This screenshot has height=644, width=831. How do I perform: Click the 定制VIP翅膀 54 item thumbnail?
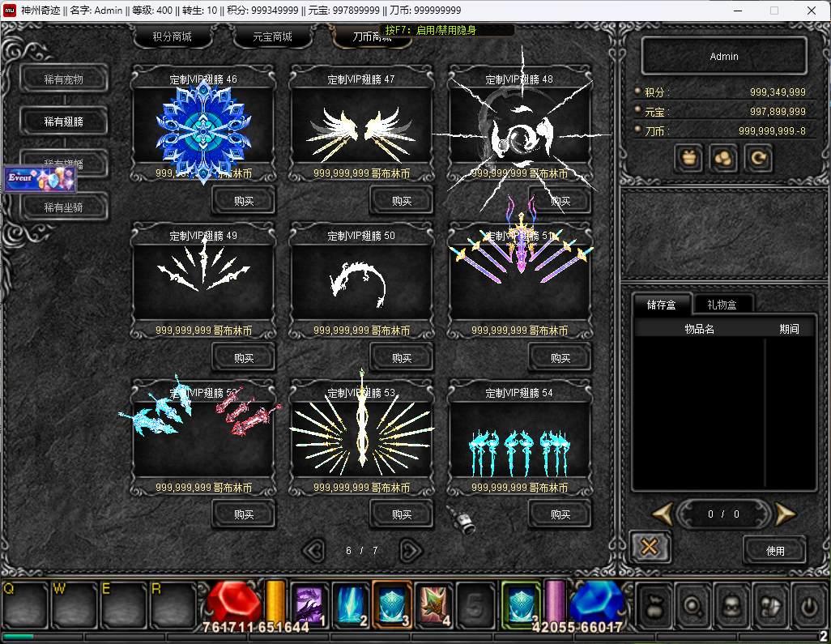(520, 441)
